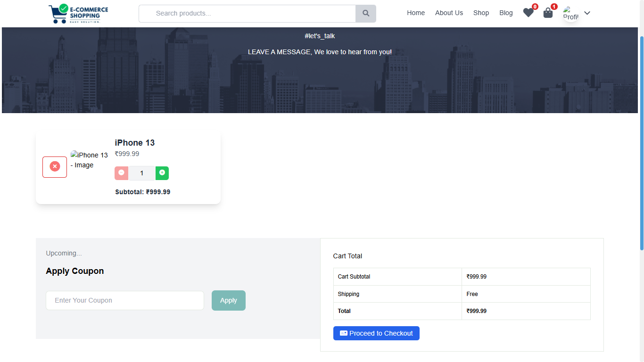Open the shopping bag cart icon
Viewport: 644px width, 362px height.
[548, 13]
